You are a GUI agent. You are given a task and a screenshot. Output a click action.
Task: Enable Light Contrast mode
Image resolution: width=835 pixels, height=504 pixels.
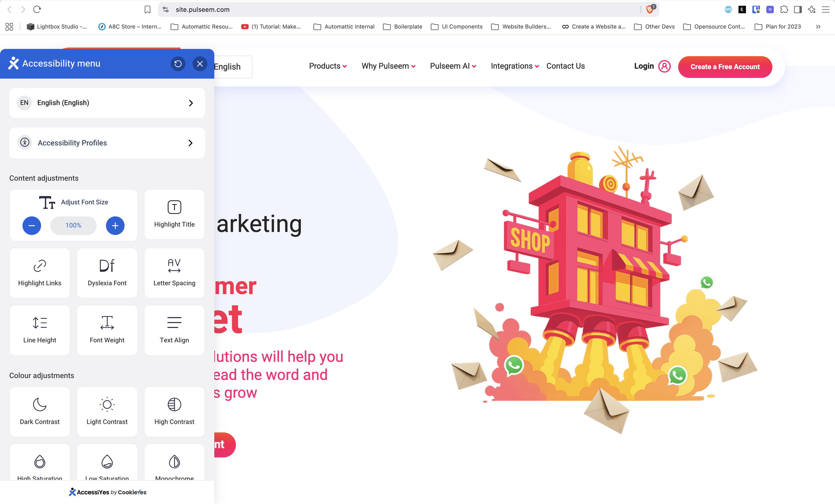click(107, 412)
